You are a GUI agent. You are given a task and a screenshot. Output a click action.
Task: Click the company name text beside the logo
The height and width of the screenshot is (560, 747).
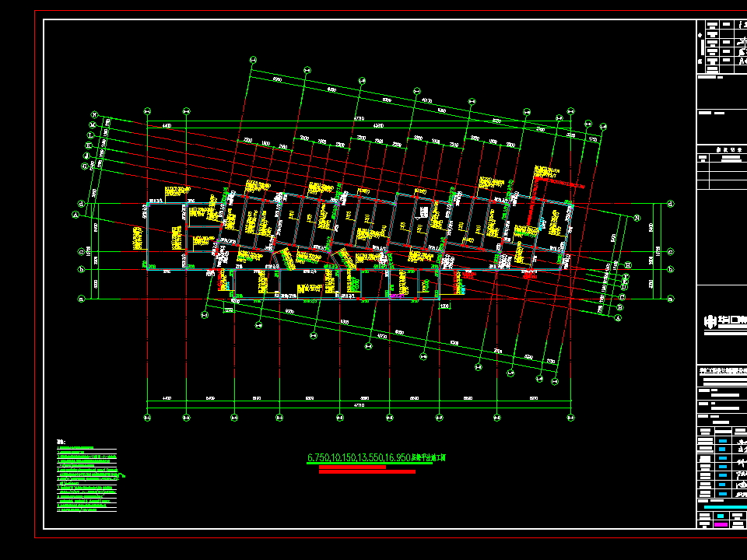(x=731, y=320)
